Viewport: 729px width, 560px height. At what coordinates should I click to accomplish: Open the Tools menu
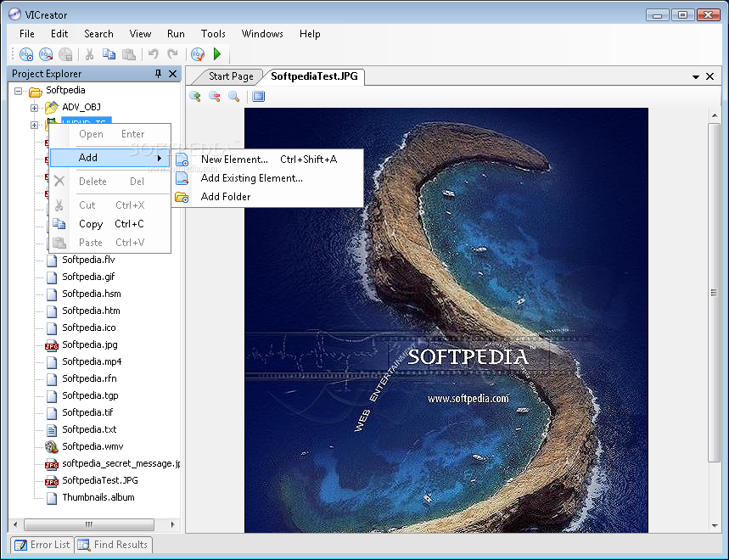pos(213,34)
